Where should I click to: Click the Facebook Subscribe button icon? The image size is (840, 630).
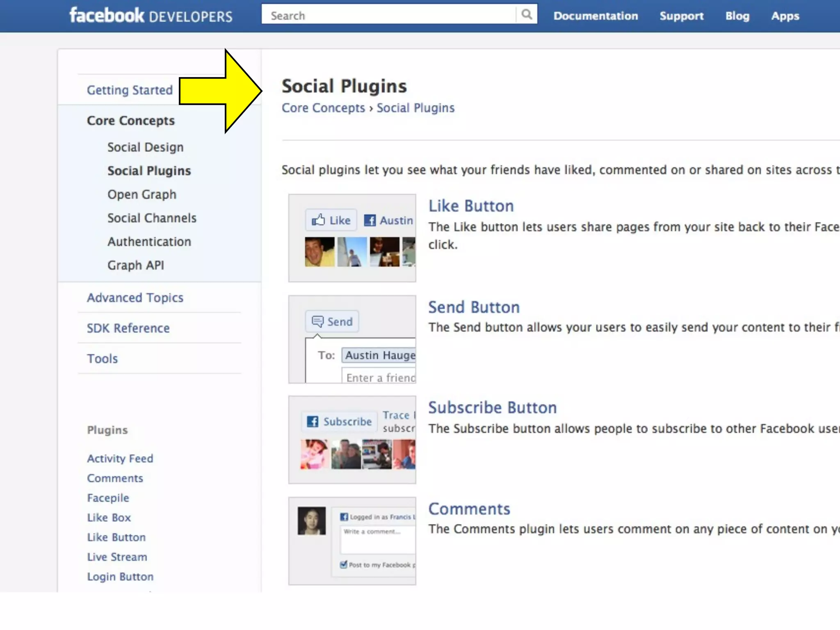click(313, 421)
